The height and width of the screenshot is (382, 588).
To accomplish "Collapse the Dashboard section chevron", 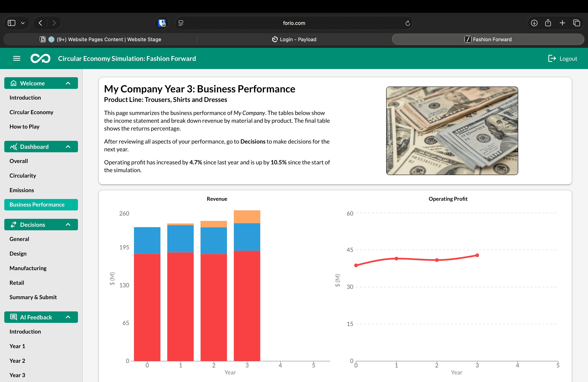I will pyautogui.click(x=68, y=147).
